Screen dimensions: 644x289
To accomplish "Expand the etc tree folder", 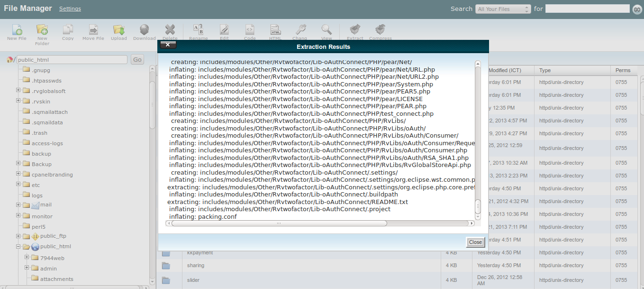I will [x=18, y=184].
